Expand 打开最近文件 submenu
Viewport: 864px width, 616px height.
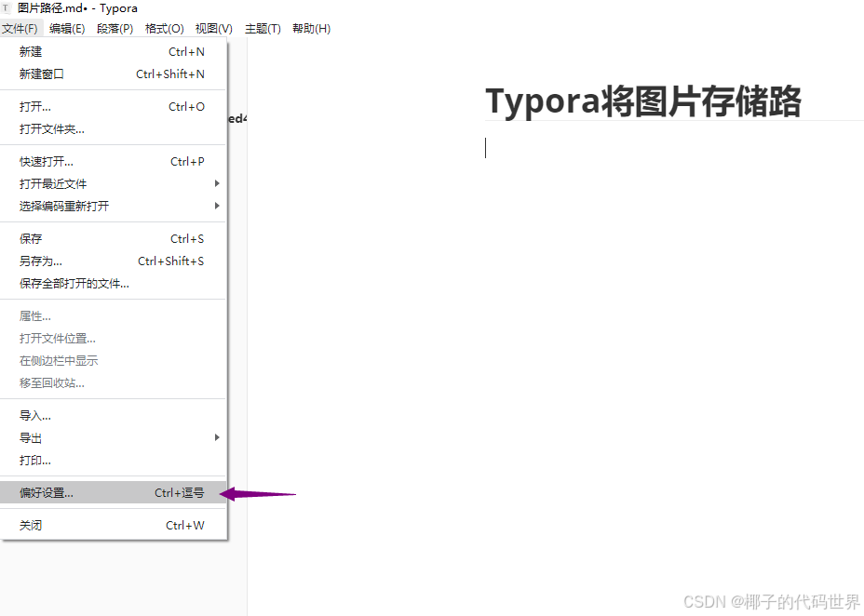[x=113, y=184]
